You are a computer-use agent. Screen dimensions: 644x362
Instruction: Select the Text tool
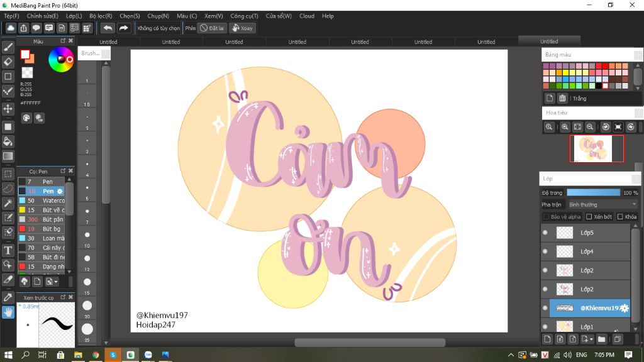coord(8,250)
